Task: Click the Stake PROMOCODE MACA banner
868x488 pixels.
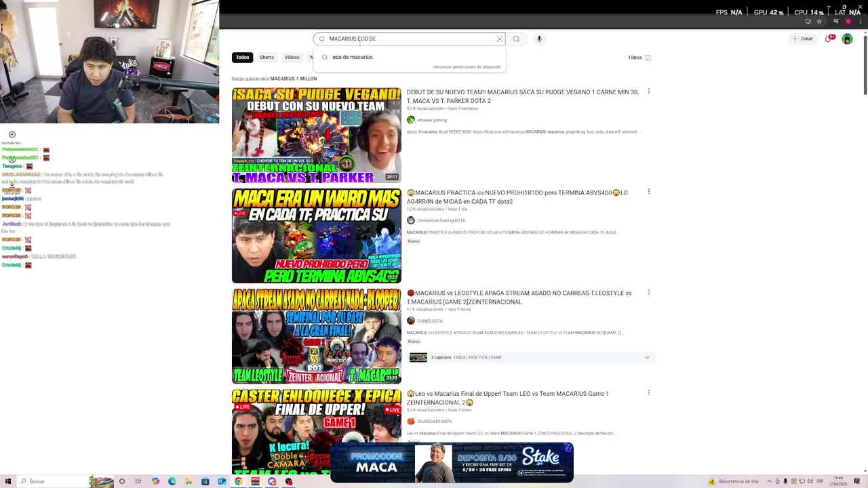Action: pyautogui.click(x=452, y=462)
